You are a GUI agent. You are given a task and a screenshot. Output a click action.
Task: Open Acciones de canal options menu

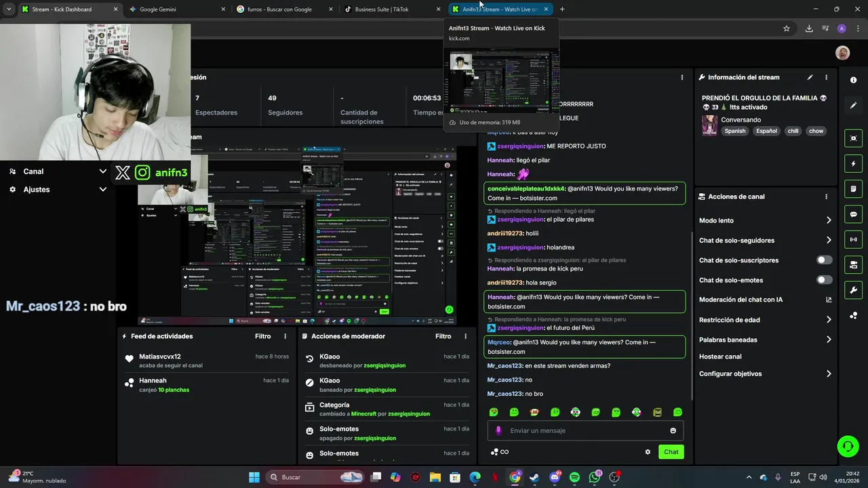(826, 197)
